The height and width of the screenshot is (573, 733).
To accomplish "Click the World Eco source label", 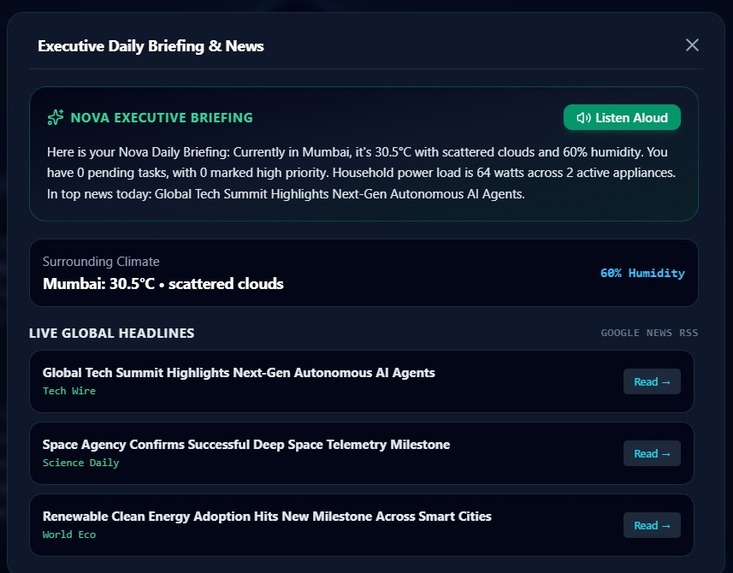I will 69,535.
